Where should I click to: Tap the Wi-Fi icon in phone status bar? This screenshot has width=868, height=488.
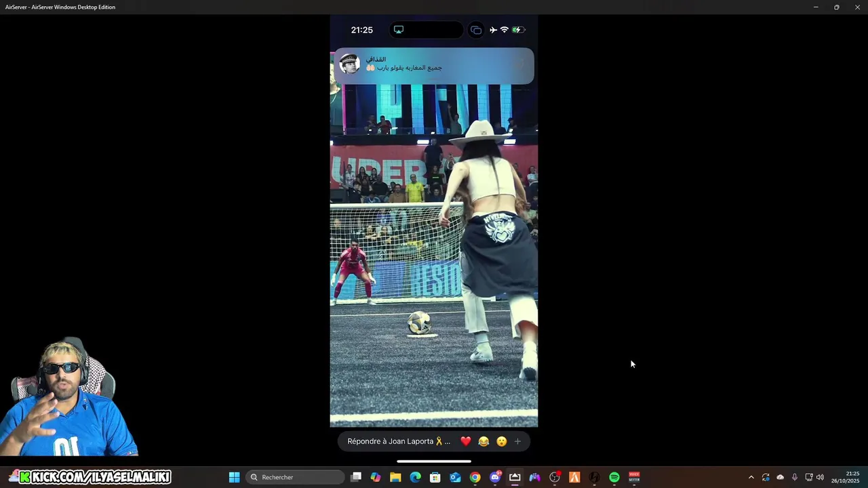504,30
